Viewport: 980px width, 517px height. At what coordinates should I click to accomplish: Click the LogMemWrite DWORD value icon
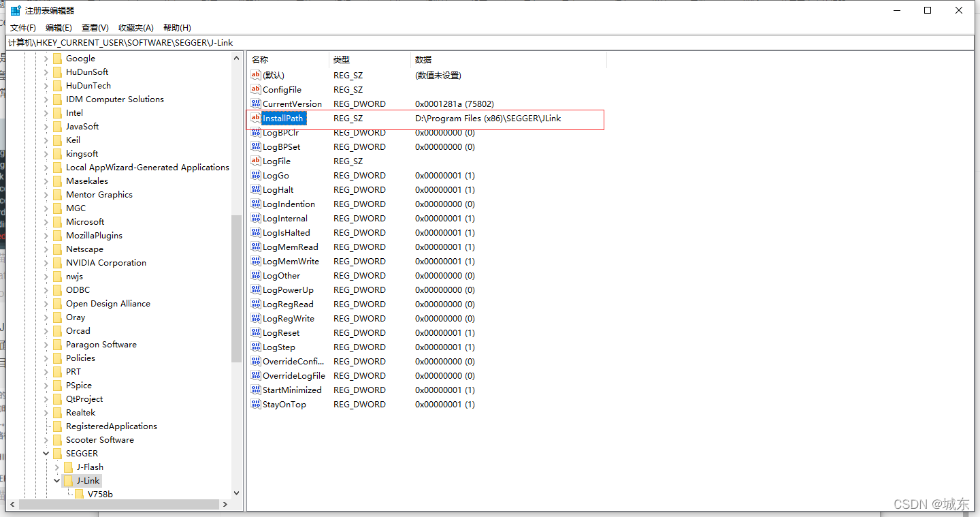click(256, 261)
